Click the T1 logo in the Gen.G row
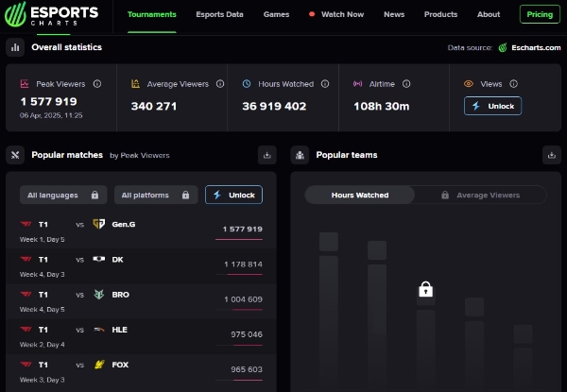 tap(26, 224)
